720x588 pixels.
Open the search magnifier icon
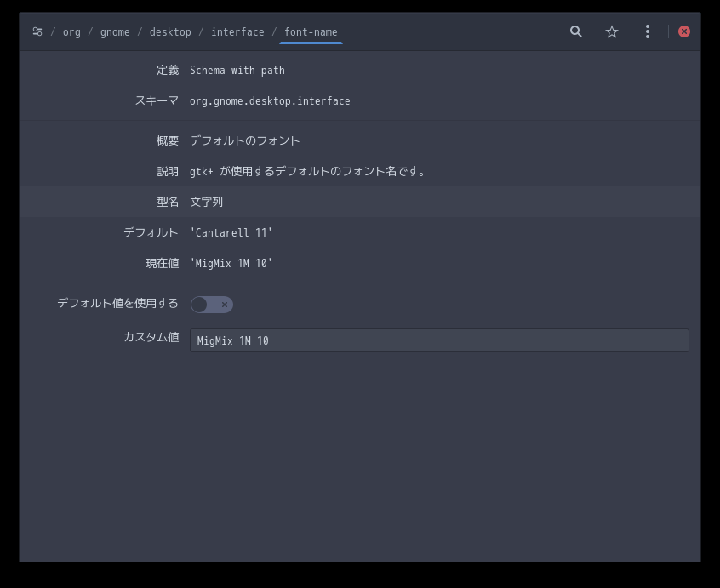[x=576, y=31]
